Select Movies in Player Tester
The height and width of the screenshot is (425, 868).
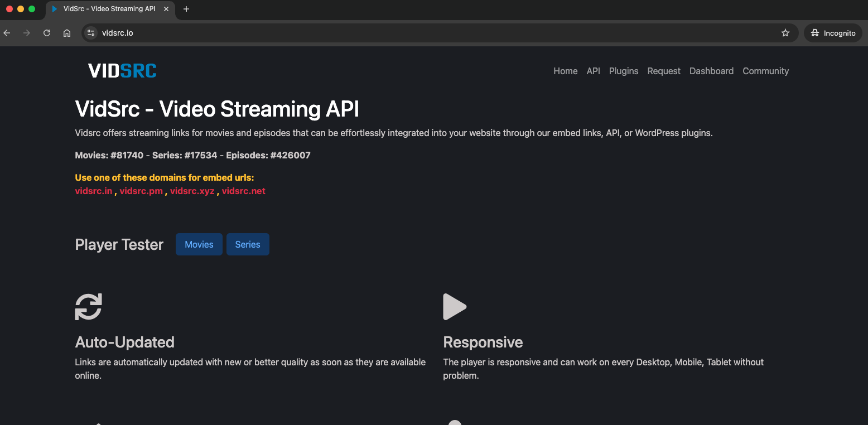coord(199,244)
